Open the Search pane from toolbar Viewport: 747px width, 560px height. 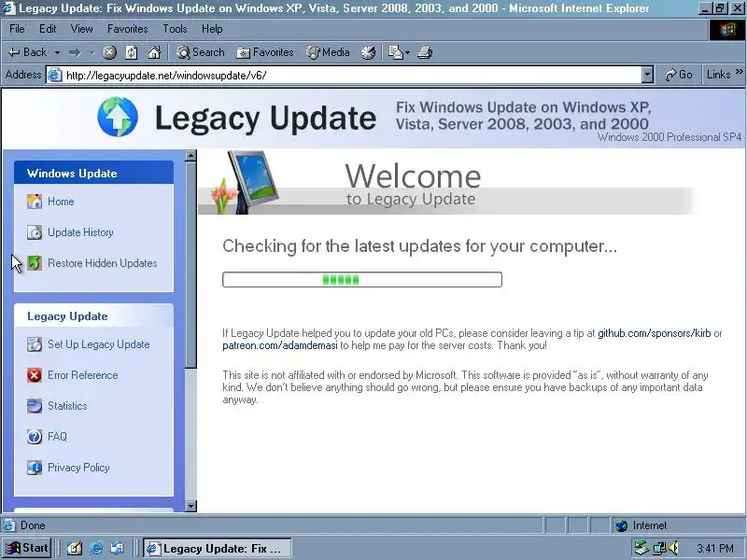(200, 52)
